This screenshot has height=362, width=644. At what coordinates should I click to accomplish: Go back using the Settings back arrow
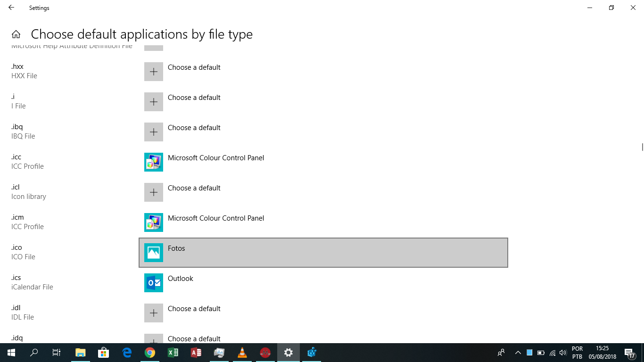(x=11, y=8)
